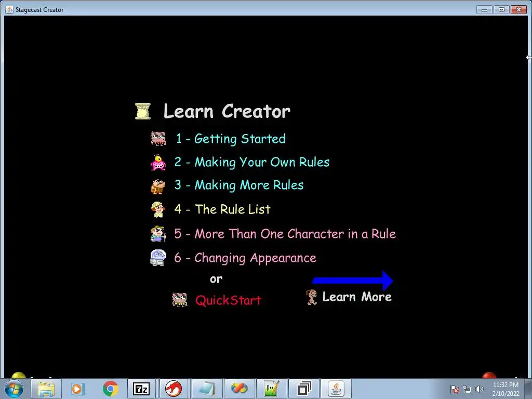
Task: Maximize the Stagecast Creator window
Action: click(501, 9)
